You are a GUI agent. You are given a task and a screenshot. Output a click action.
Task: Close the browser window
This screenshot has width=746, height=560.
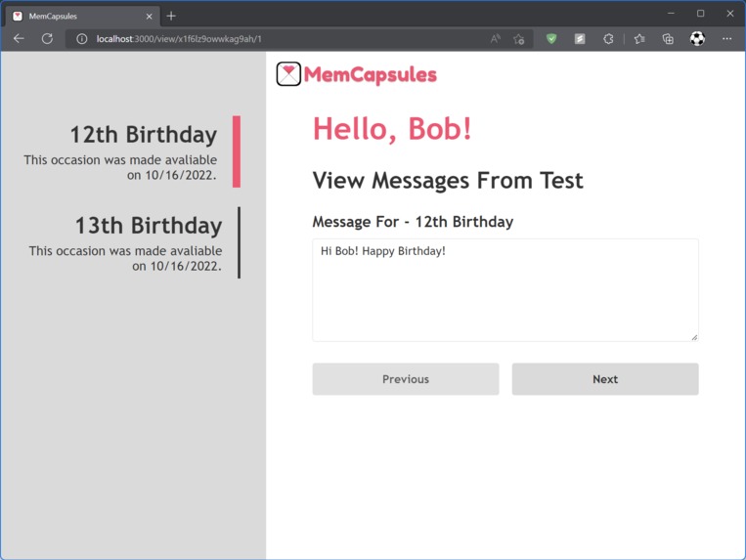729,14
